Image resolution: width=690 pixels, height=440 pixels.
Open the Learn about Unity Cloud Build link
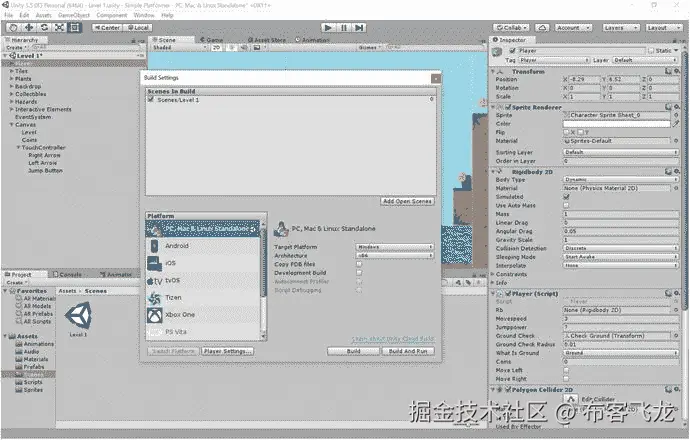(x=393, y=339)
